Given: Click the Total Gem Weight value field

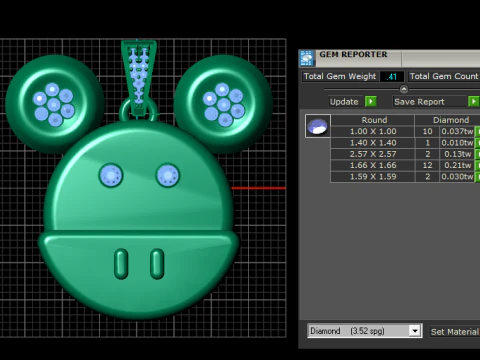Looking at the screenshot, I should 392,77.
